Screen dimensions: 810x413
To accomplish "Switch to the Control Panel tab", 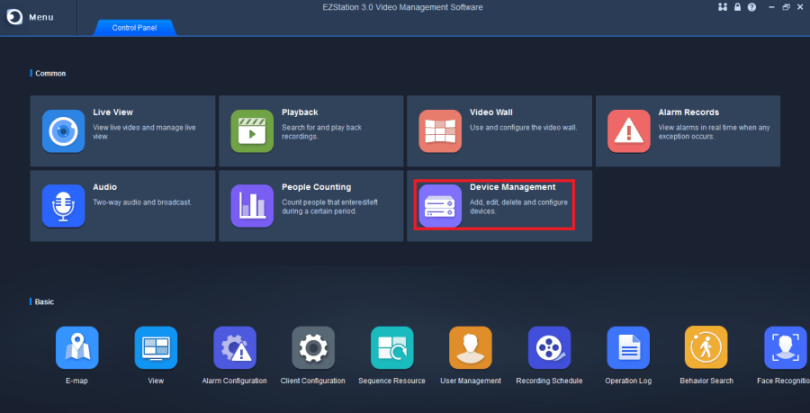I will pos(134,28).
